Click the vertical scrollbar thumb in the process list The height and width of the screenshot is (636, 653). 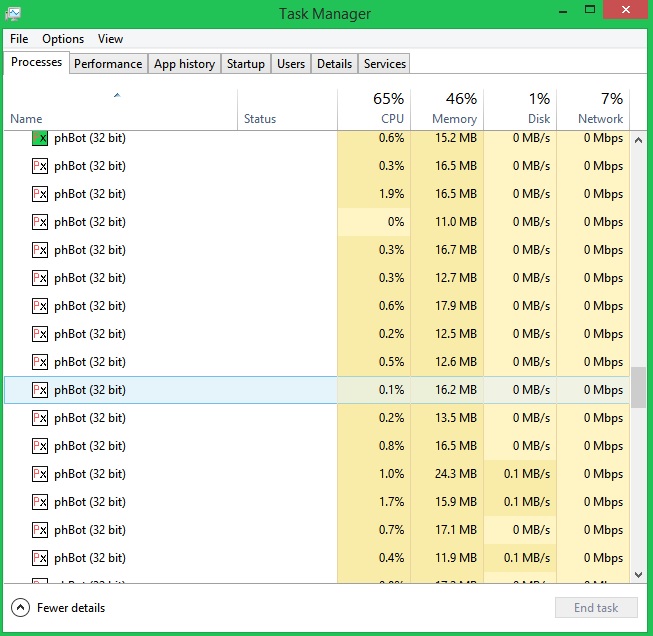coord(638,387)
